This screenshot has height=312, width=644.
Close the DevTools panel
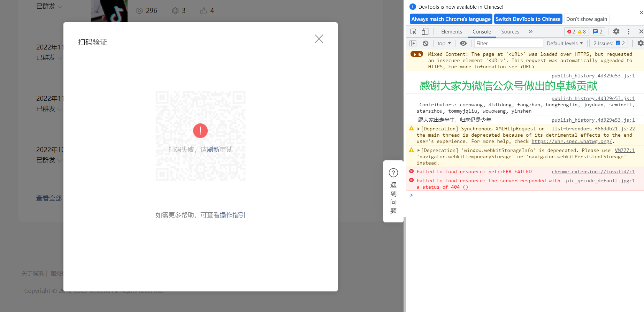pos(641,32)
